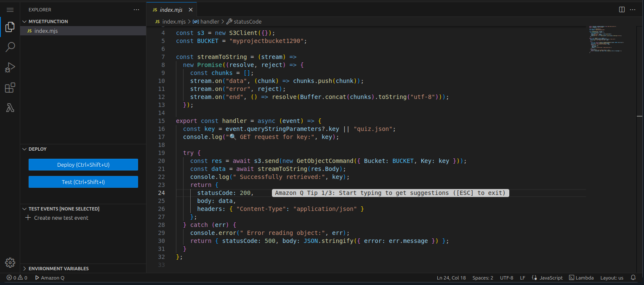Image resolution: width=644 pixels, height=285 pixels.
Task: Open the Manage gear settings icon
Action: (x=10, y=262)
